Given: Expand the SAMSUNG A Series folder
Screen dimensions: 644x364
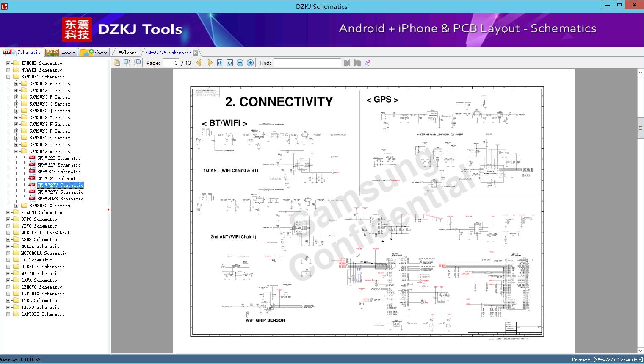Looking at the screenshot, I should (x=16, y=83).
